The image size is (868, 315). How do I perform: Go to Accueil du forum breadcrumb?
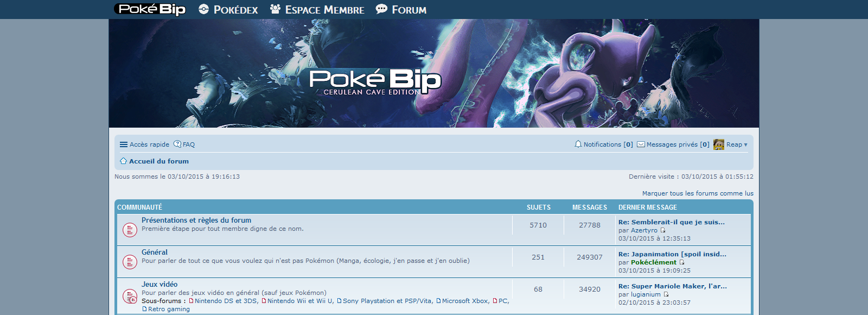pos(159,161)
